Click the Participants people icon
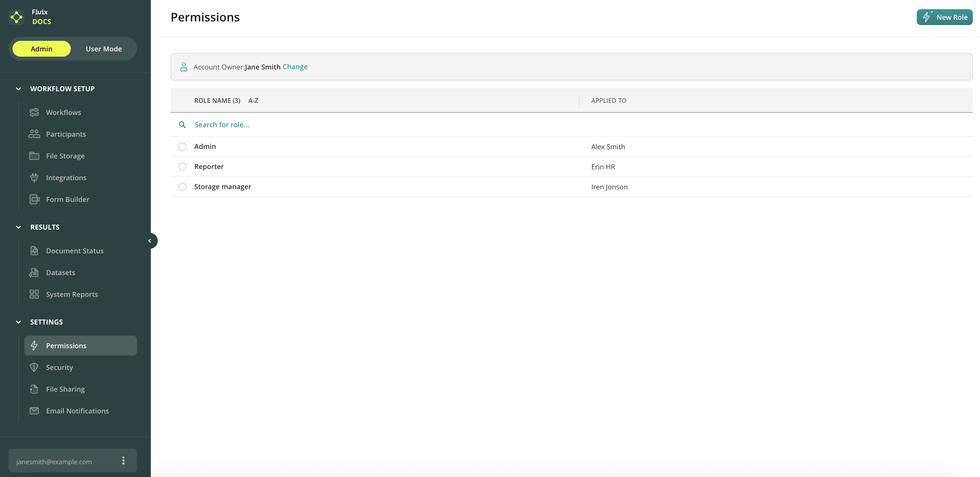This screenshot has height=477, width=980. (34, 134)
